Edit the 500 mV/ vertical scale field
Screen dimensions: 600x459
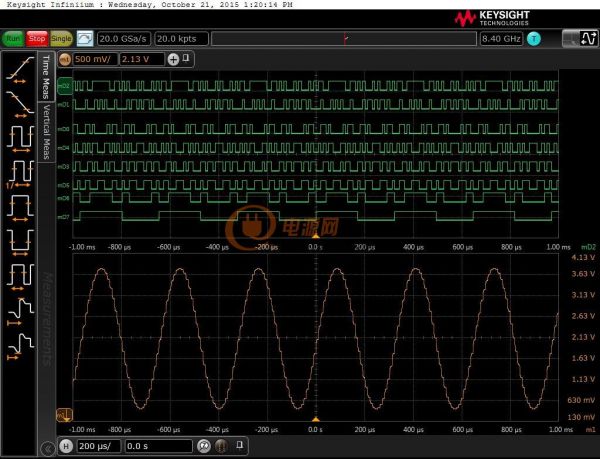(95, 59)
